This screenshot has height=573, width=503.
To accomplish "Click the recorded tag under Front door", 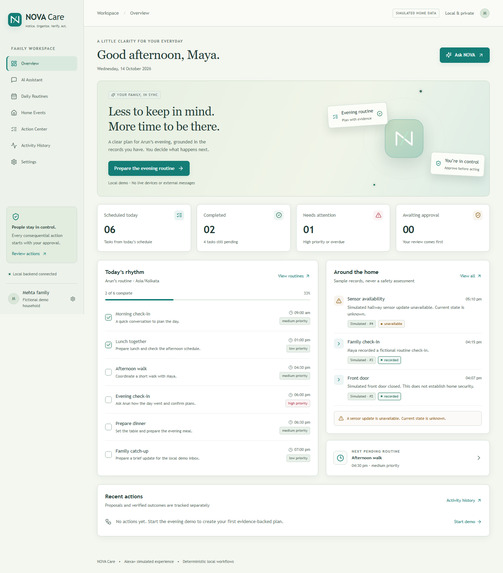I will click(x=389, y=396).
